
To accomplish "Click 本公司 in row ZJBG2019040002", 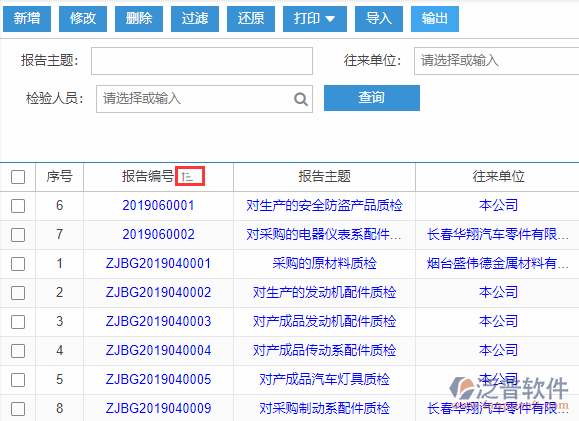I will [x=499, y=292].
